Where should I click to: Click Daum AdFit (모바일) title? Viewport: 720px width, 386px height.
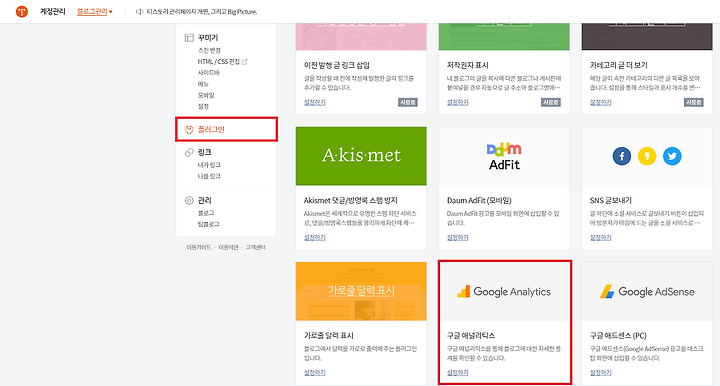point(479,201)
